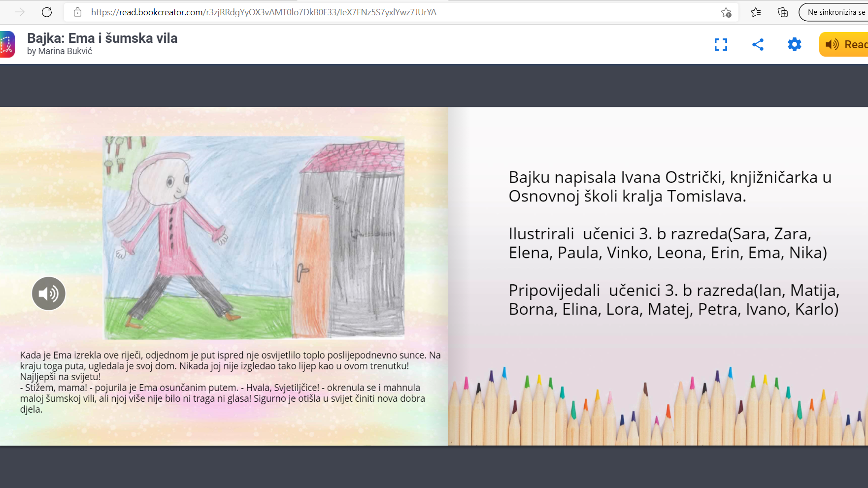The height and width of the screenshot is (488, 868).
Task: Click the names Elena, Paula, Vinko, Leona
Action: tap(607, 253)
